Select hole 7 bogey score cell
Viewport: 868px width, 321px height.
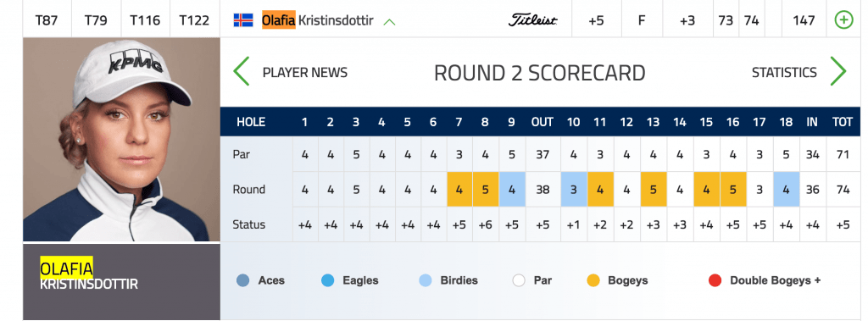tap(459, 189)
